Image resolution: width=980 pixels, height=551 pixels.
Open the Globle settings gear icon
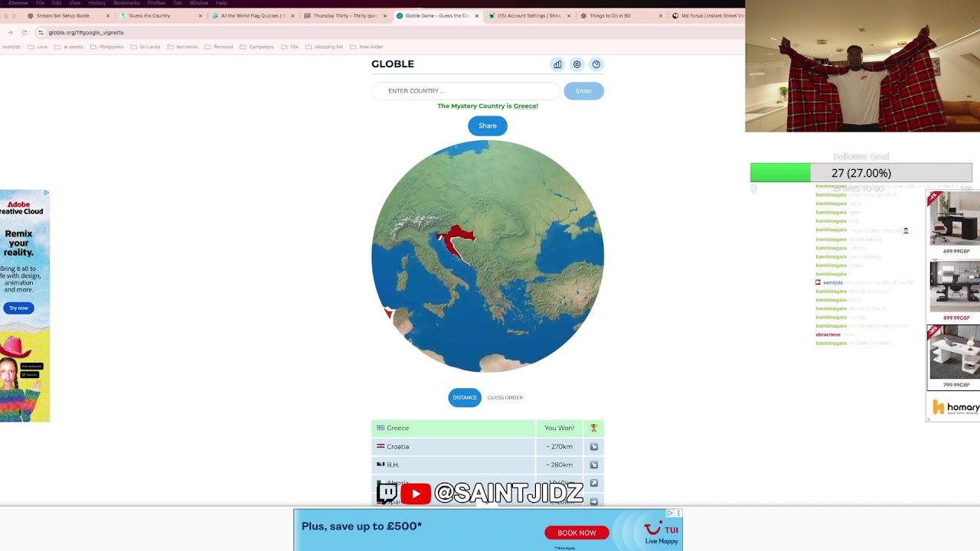(x=577, y=64)
